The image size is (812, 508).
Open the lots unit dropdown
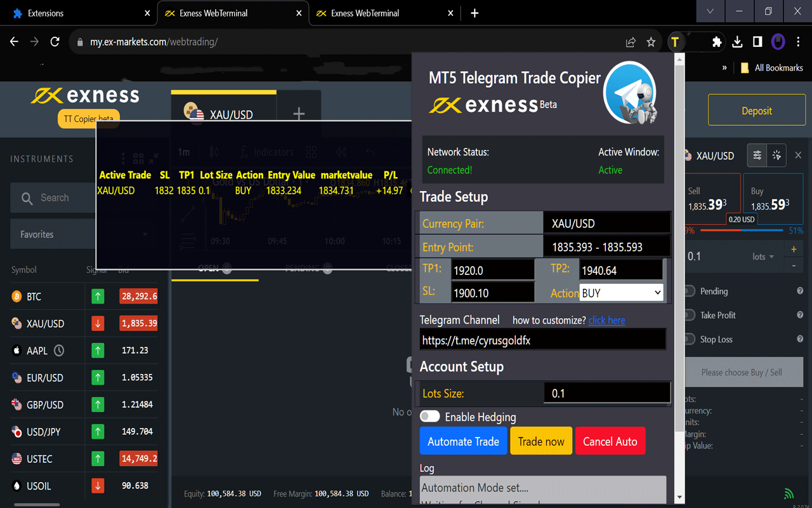click(763, 257)
